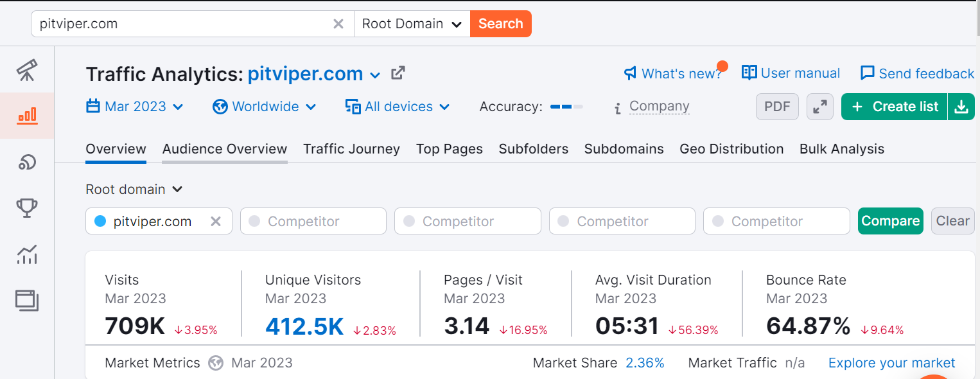Click the blue color dot beside pitviper.com
980x379 pixels.
[x=100, y=221]
